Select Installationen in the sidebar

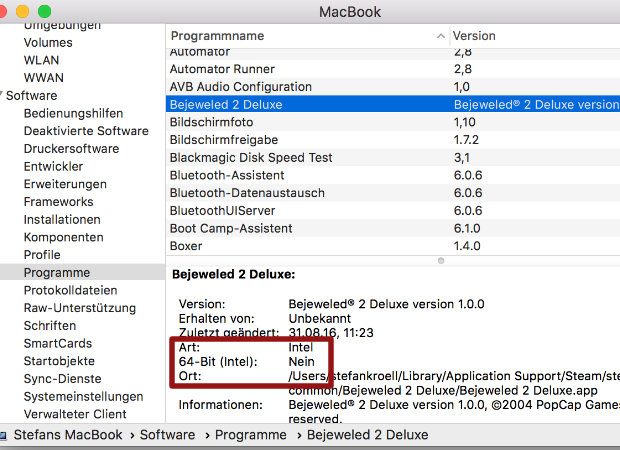pyautogui.click(x=62, y=219)
